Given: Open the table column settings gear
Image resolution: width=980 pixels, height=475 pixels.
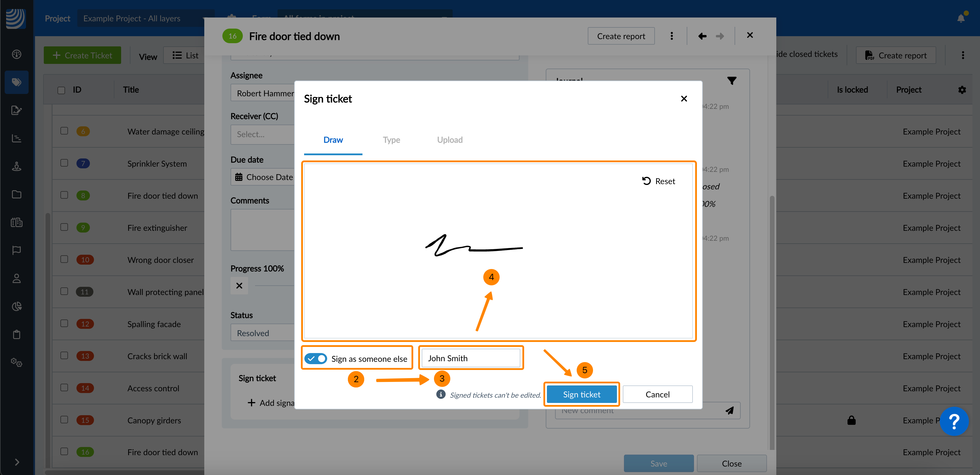Looking at the screenshot, I should [962, 90].
